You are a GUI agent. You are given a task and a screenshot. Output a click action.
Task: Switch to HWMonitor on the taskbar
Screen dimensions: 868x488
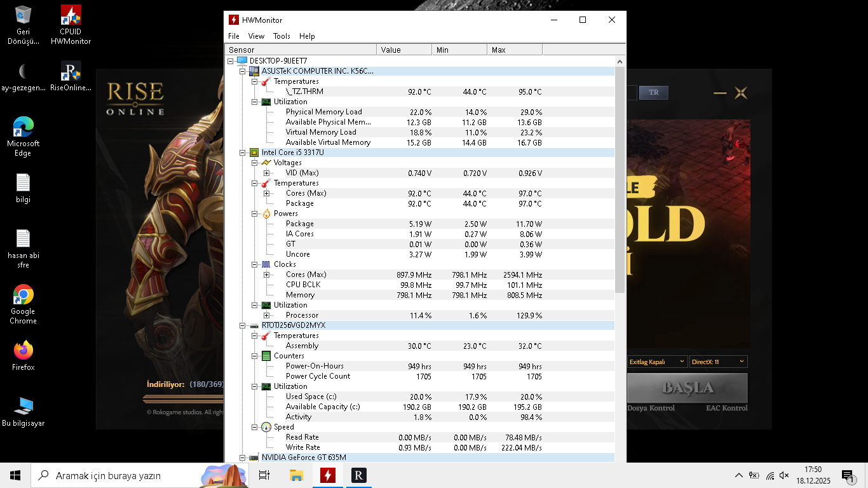328,475
